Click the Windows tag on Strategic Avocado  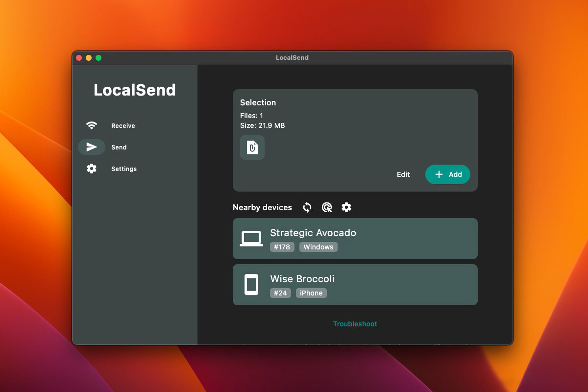tap(318, 247)
